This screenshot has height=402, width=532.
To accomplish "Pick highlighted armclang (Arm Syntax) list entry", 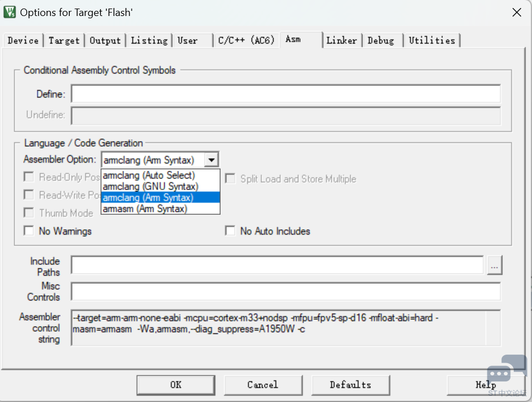I will tap(161, 198).
